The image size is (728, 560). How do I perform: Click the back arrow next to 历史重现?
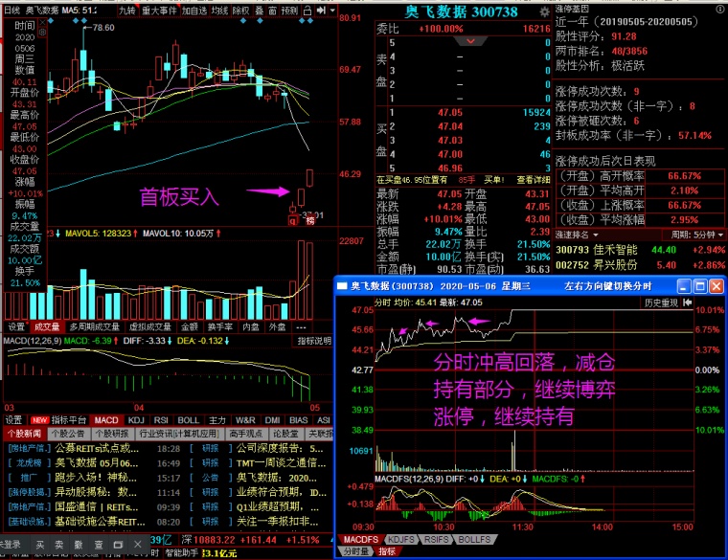pyautogui.click(x=688, y=302)
